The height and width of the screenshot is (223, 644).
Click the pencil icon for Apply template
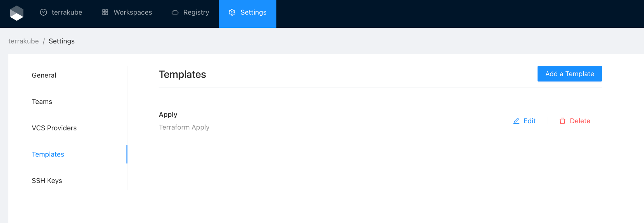(516, 121)
